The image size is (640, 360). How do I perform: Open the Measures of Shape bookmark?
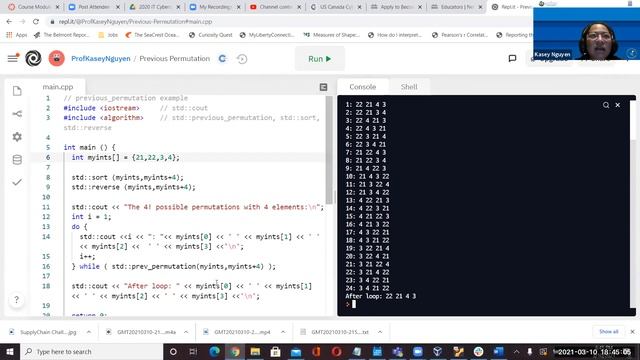331,35
